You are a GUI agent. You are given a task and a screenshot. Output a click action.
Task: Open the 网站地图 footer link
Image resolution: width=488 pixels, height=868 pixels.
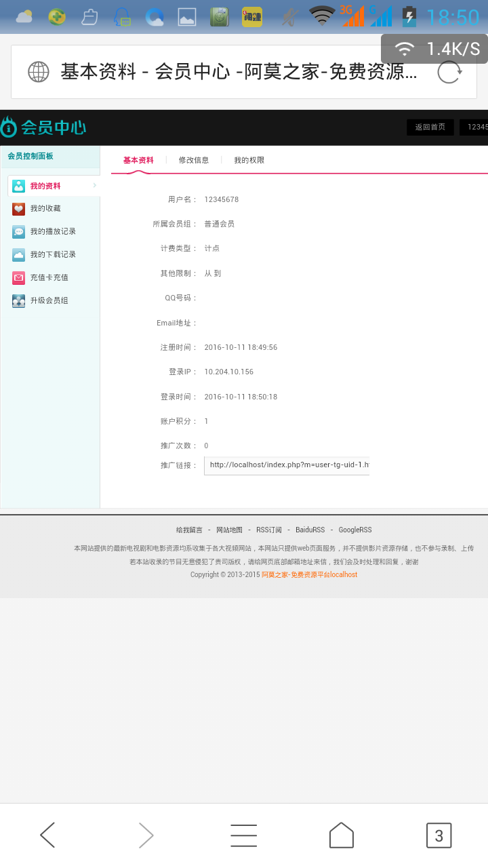tap(229, 530)
